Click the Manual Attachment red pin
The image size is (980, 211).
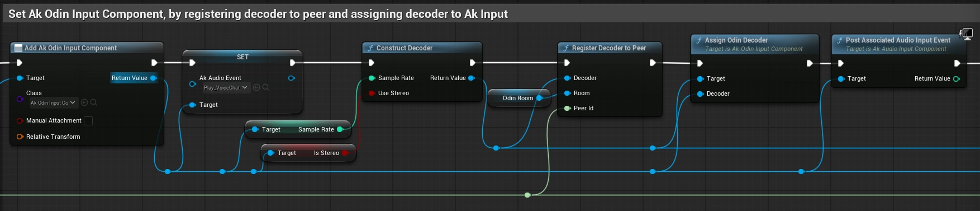click(x=20, y=120)
